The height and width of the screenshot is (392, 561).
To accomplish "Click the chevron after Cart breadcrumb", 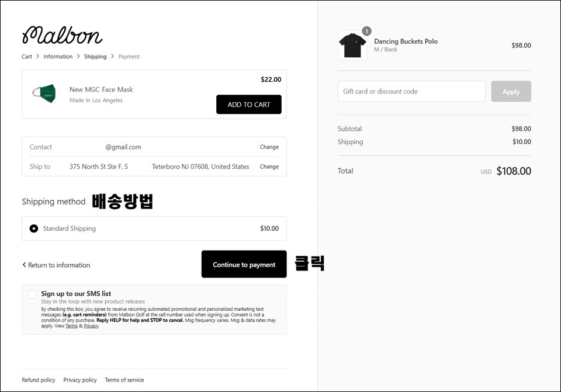I will 37,56.
